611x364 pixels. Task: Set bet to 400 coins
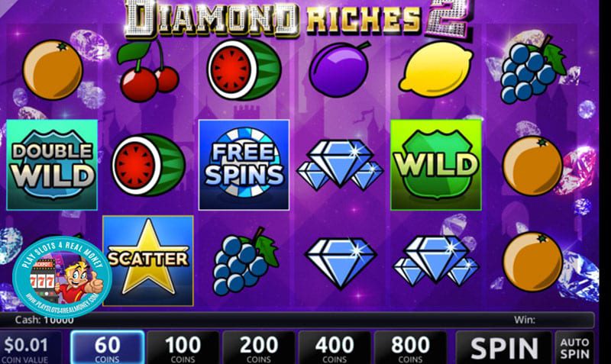click(334, 348)
